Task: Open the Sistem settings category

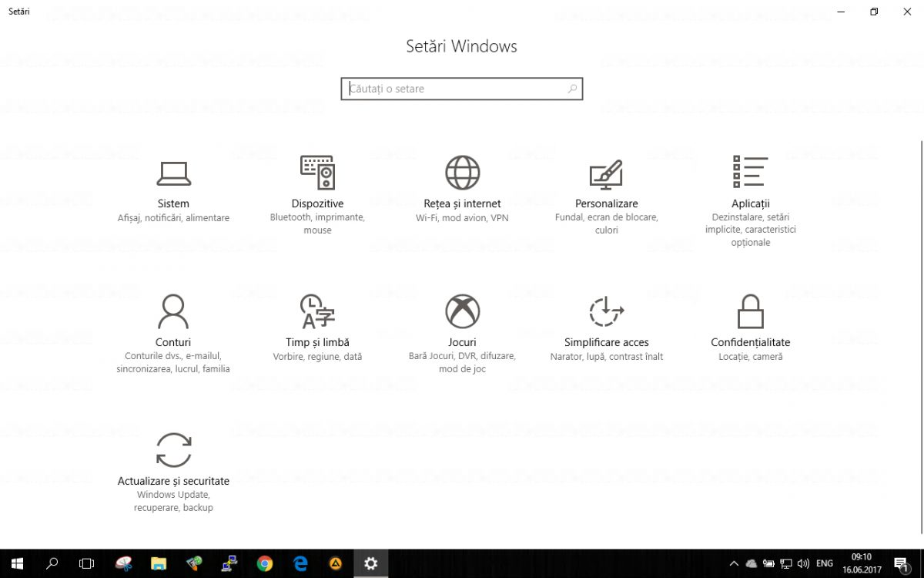Action: click(x=173, y=190)
